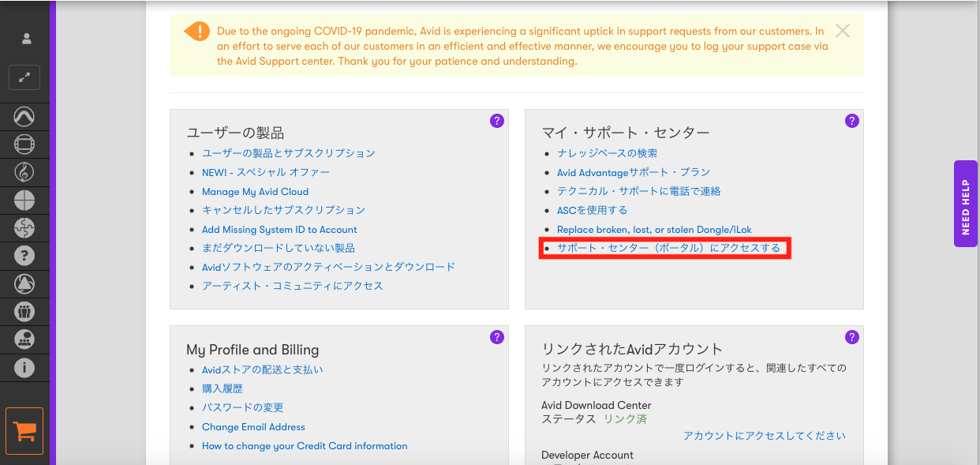Open Avid Advantageサポート・プラン link

(634, 172)
